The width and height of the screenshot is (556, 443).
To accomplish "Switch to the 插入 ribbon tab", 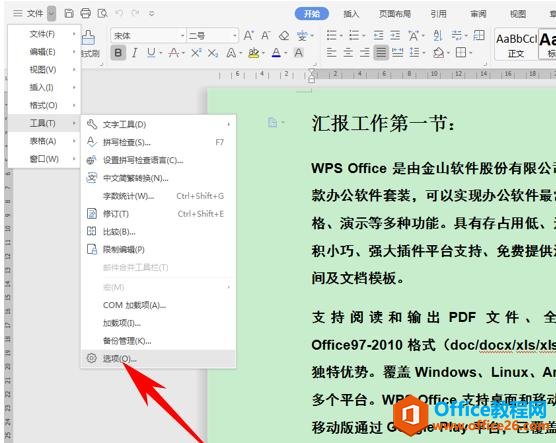I will pyautogui.click(x=351, y=14).
